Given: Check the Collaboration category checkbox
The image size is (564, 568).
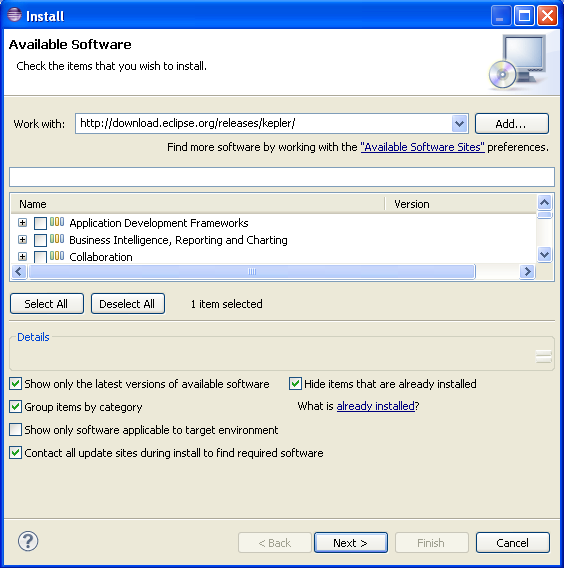Looking at the screenshot, I should (40, 256).
